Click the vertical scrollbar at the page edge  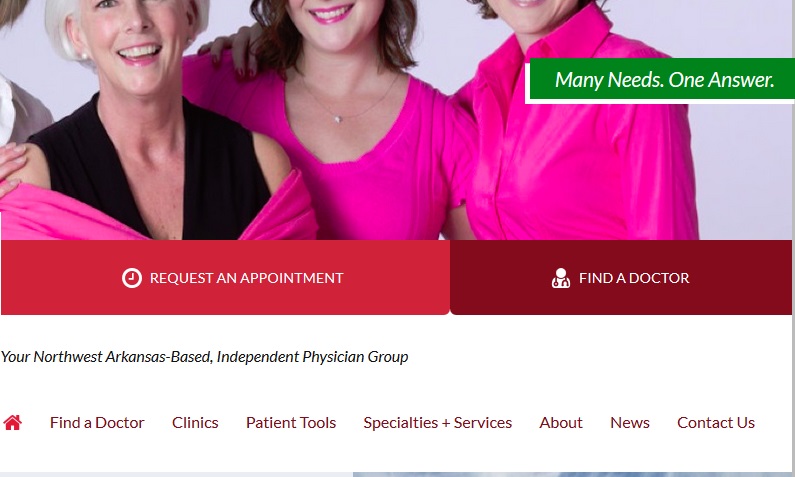[x=793, y=238]
